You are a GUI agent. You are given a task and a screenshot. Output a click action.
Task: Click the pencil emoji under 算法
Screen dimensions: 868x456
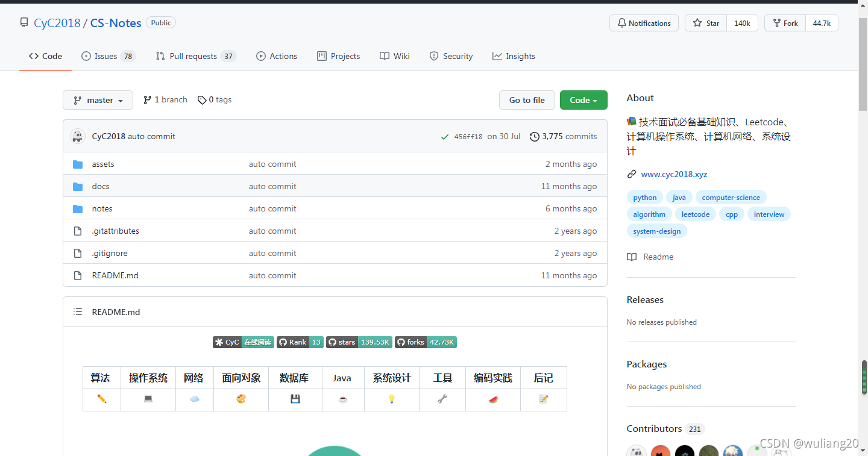tap(101, 399)
